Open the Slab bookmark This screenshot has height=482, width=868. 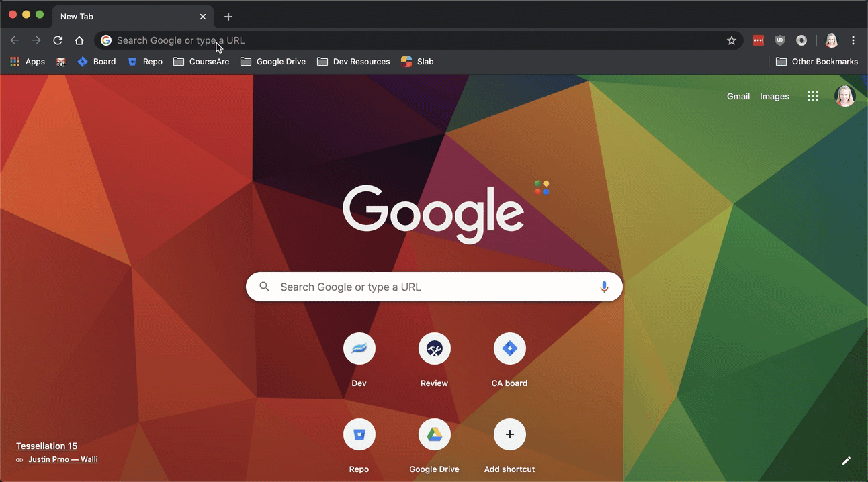417,62
